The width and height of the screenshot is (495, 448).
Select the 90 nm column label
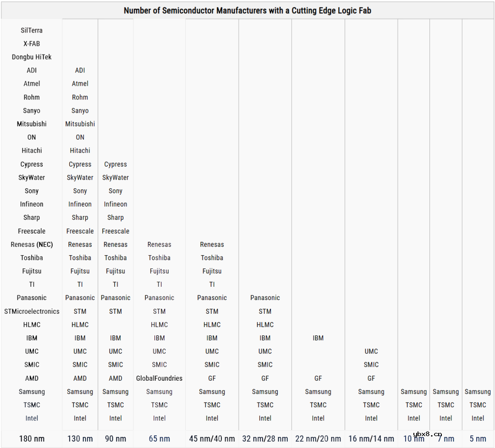115,438
